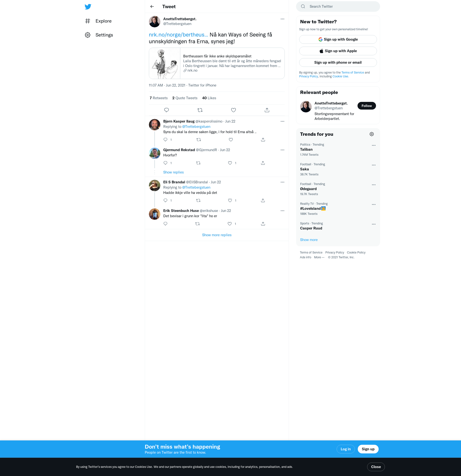Screen dimensions: 461x476
Task: Reply to Bjørn Kasper Ilaug's tweet
Action: tap(165, 140)
